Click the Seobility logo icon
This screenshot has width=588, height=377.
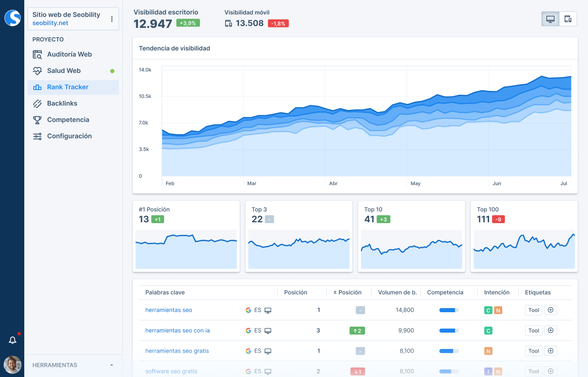(x=12, y=18)
